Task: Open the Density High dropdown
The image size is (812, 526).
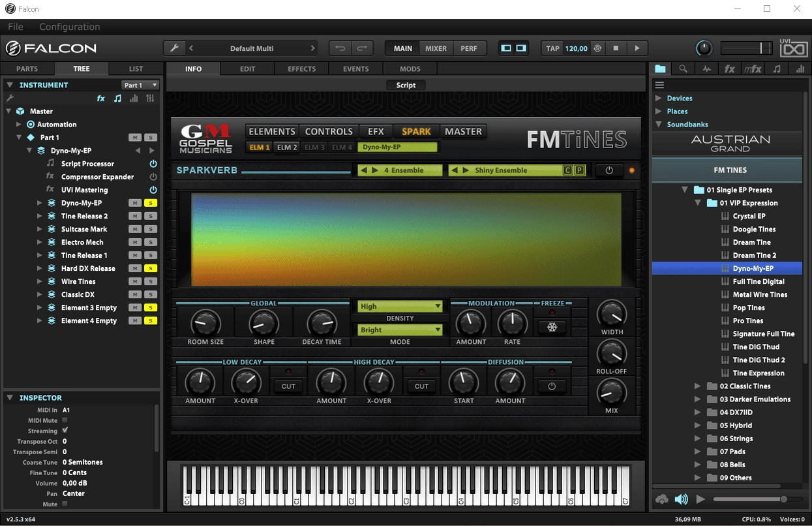Action: point(400,306)
